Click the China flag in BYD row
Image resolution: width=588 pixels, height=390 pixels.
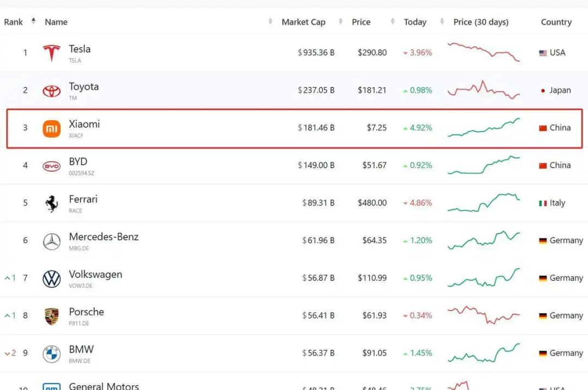pos(543,165)
